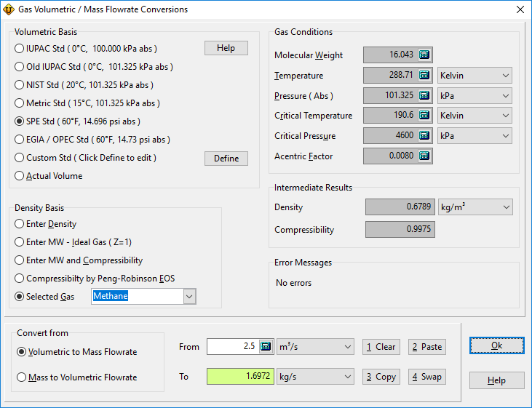
Task: Open calculator icon for Molecular Weight
Action: [424, 55]
